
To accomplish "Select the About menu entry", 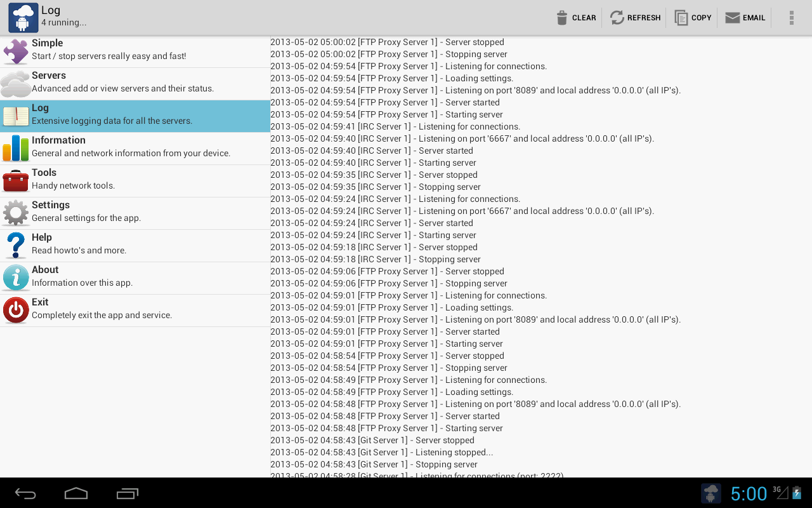I will tap(135, 278).
